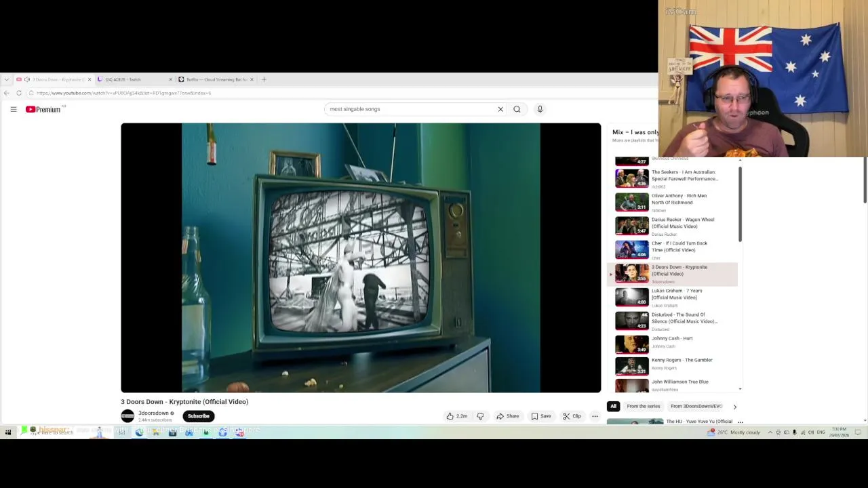
Task: Open the 3doorsdown channel name link
Action: 153,413
